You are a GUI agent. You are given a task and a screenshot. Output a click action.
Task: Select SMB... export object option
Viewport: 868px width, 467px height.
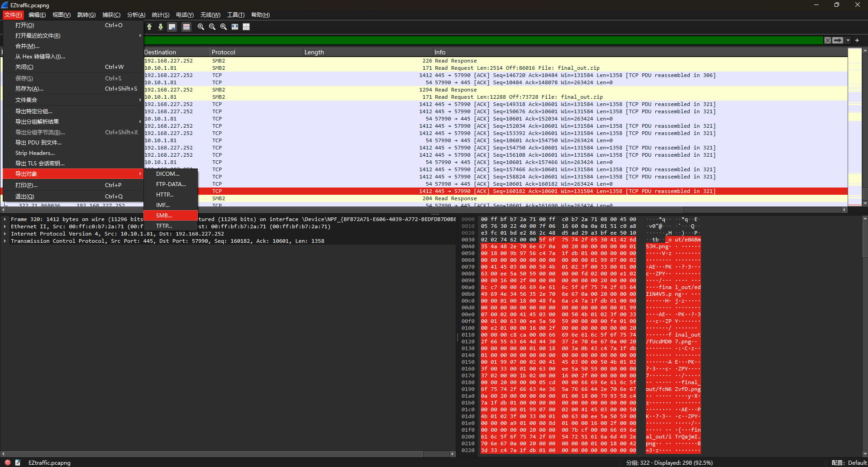tap(171, 216)
